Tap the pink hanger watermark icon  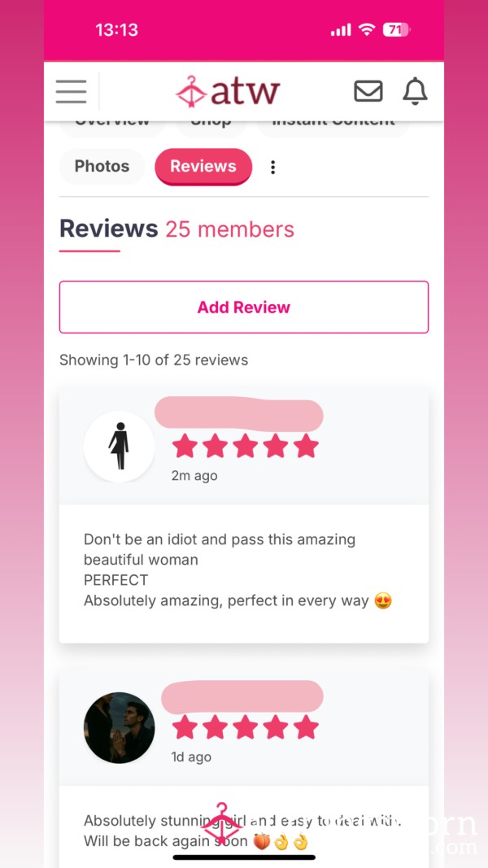pyautogui.click(x=221, y=823)
